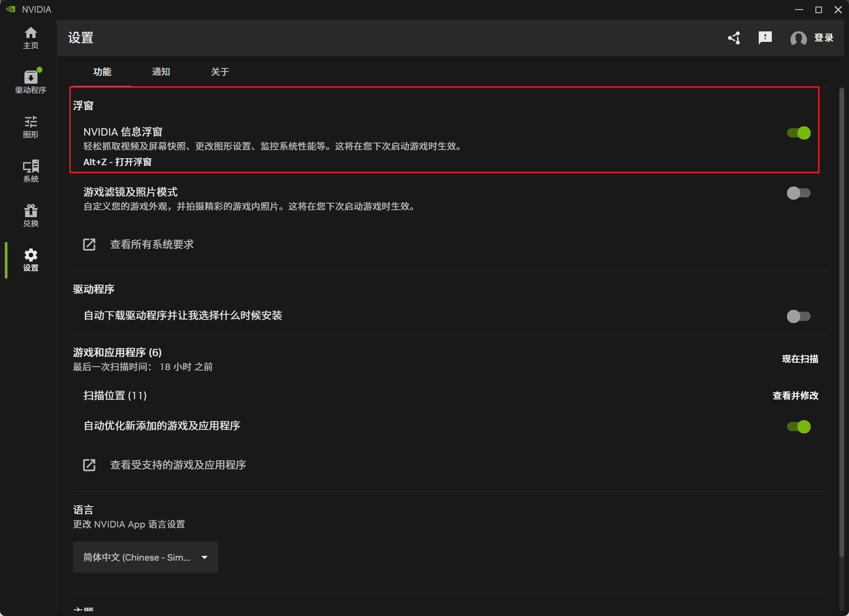Open the 图形 graphics sidebar icon
Viewport: 849px width, 616px height.
(x=31, y=127)
